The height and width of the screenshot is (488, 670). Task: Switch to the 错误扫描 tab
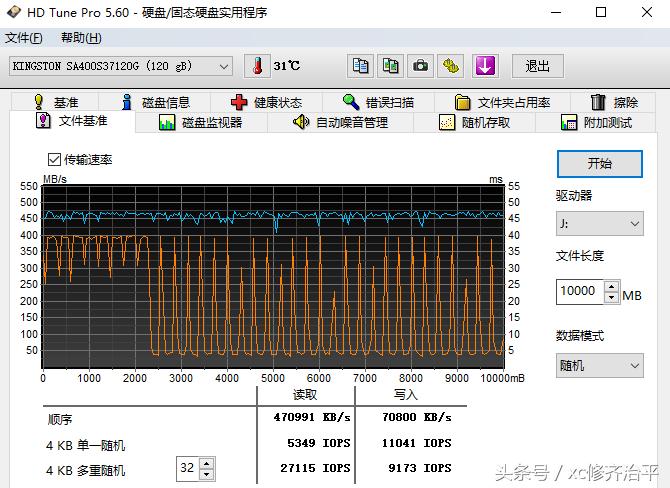click(378, 102)
